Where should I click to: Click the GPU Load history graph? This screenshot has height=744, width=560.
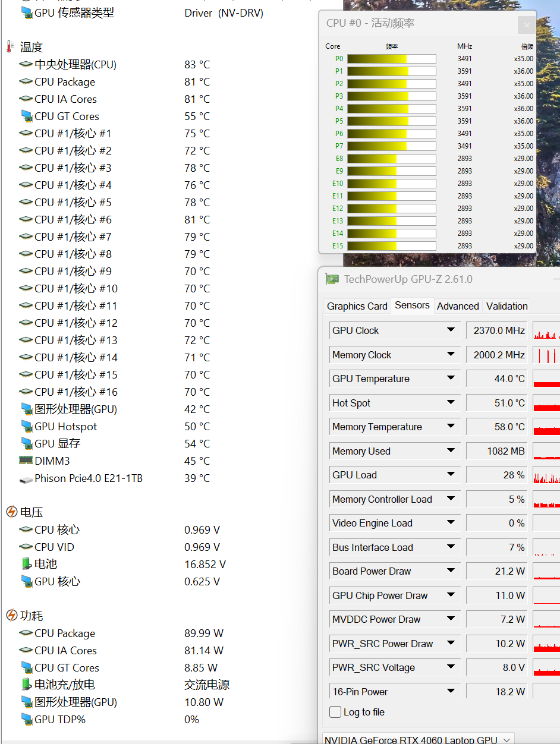pyautogui.click(x=546, y=475)
